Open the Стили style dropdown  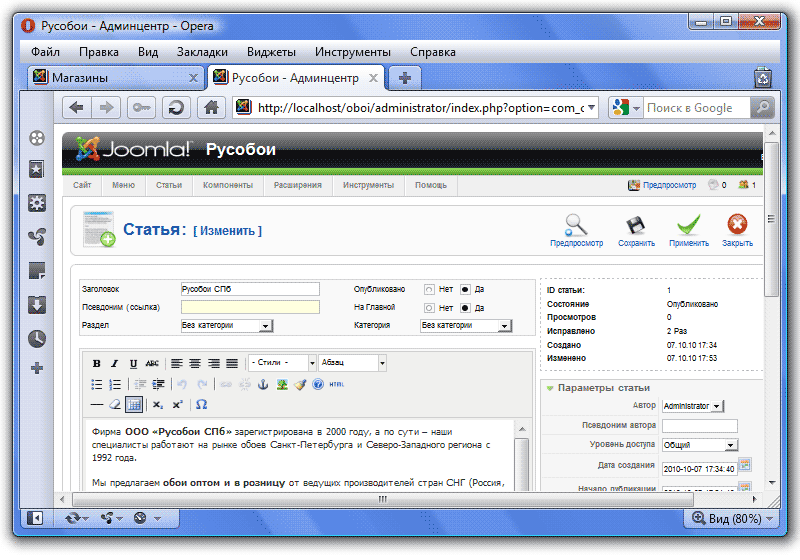tap(281, 363)
